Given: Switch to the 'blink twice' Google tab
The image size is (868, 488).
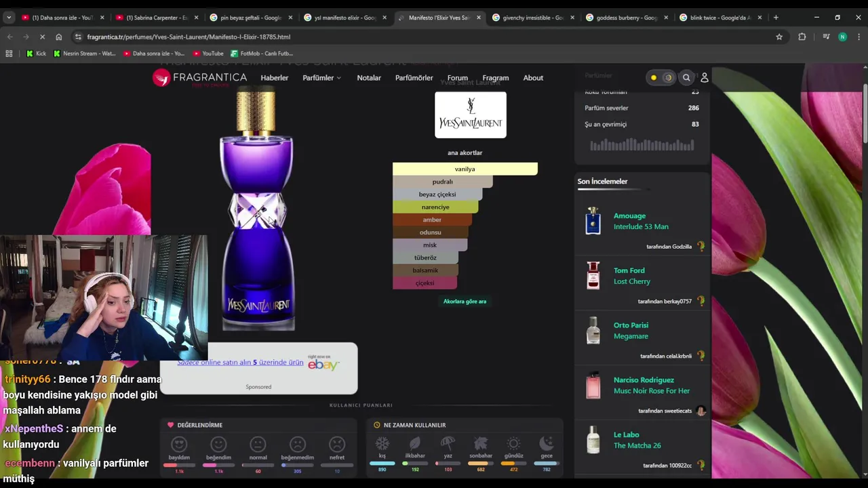Looking at the screenshot, I should (721, 18).
